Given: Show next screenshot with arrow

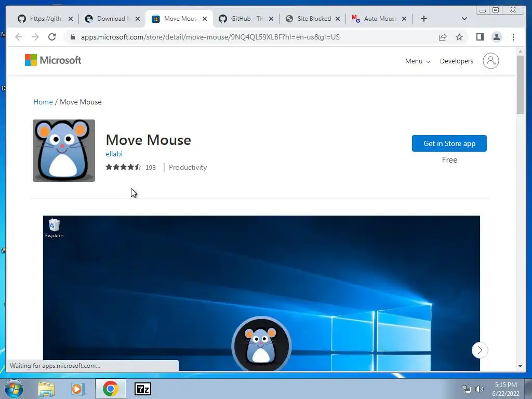Looking at the screenshot, I should coord(480,350).
